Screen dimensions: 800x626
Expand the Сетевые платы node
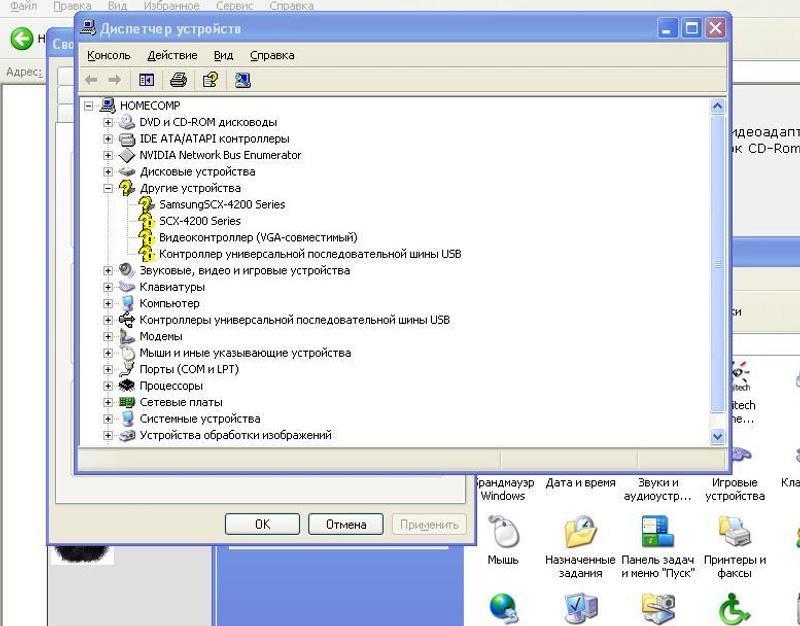click(108, 402)
